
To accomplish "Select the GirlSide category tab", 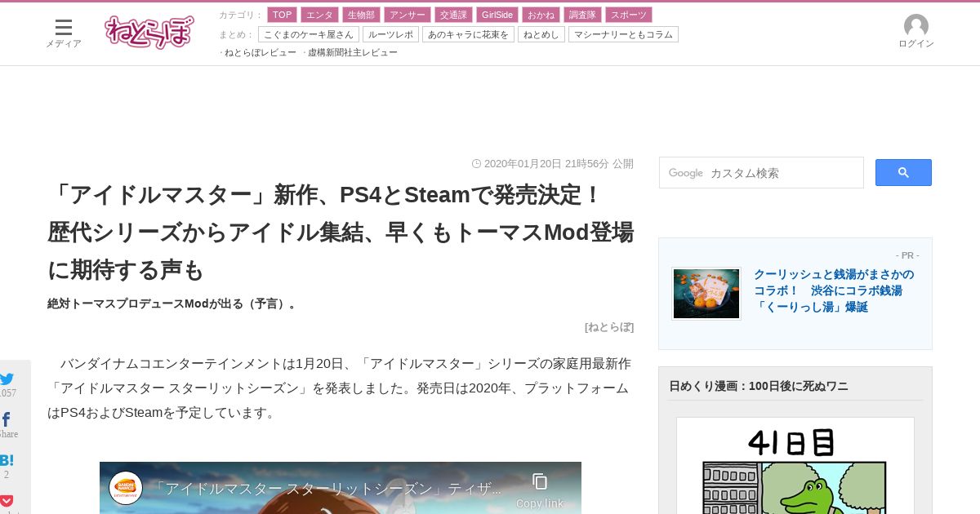I will coord(497,15).
